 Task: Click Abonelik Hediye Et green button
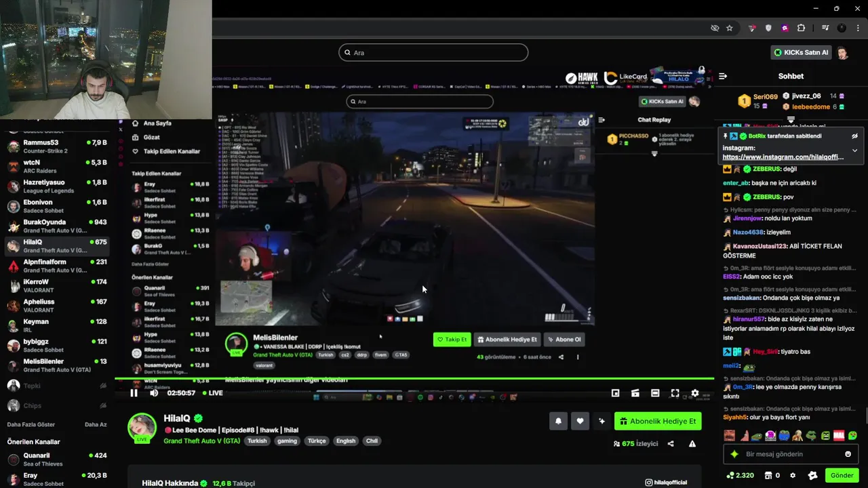pyautogui.click(x=658, y=421)
